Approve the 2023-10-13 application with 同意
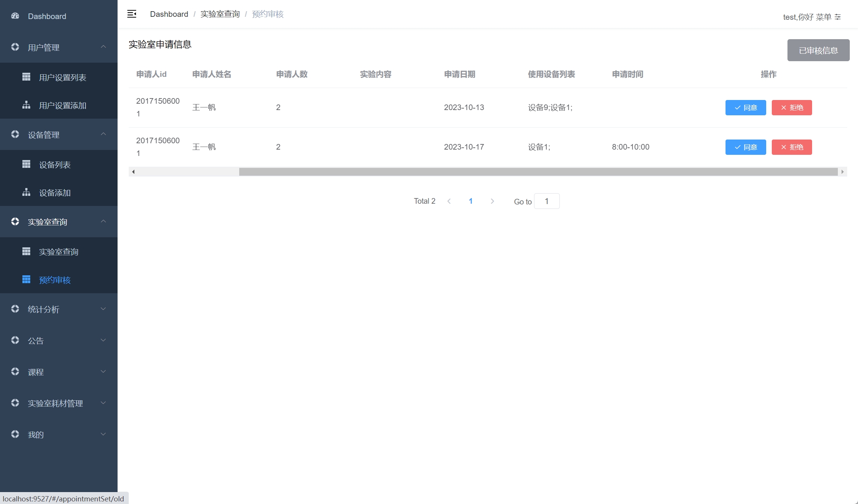Viewport: 858px width, 504px height. 745,107
